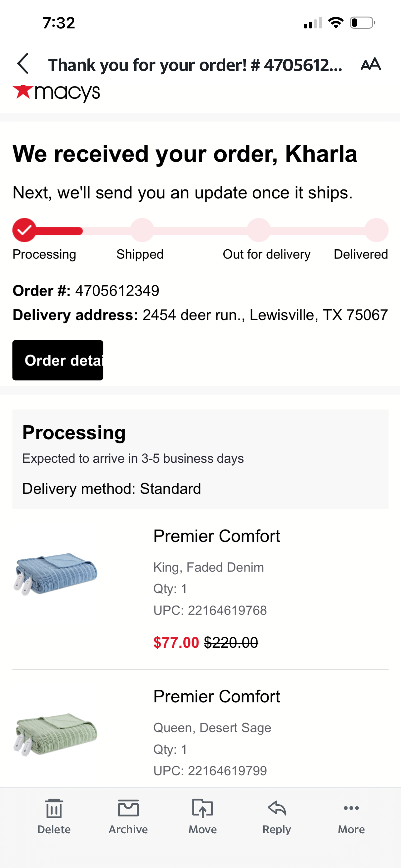Tap the first Premier Comfort product title
401x868 pixels.
pos(216,536)
